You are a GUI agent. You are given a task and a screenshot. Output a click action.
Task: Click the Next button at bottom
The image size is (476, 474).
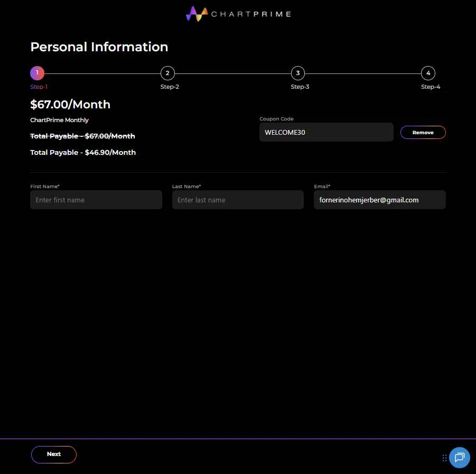point(54,454)
